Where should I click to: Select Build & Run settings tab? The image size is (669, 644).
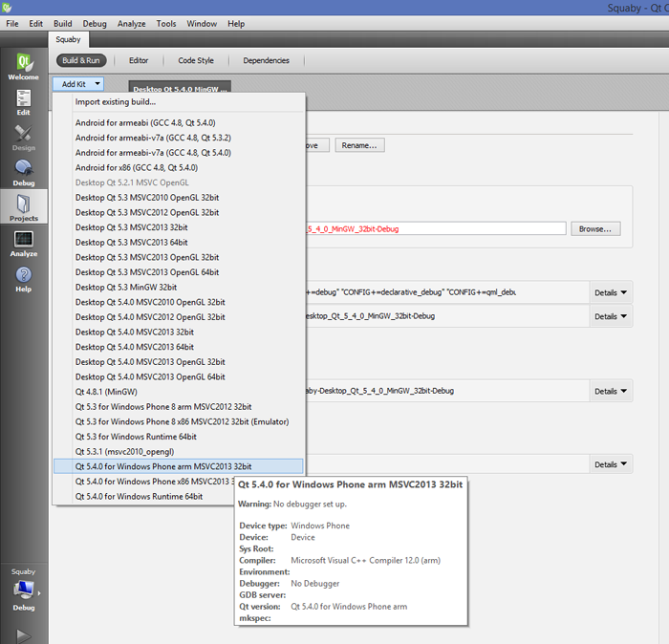(81, 60)
